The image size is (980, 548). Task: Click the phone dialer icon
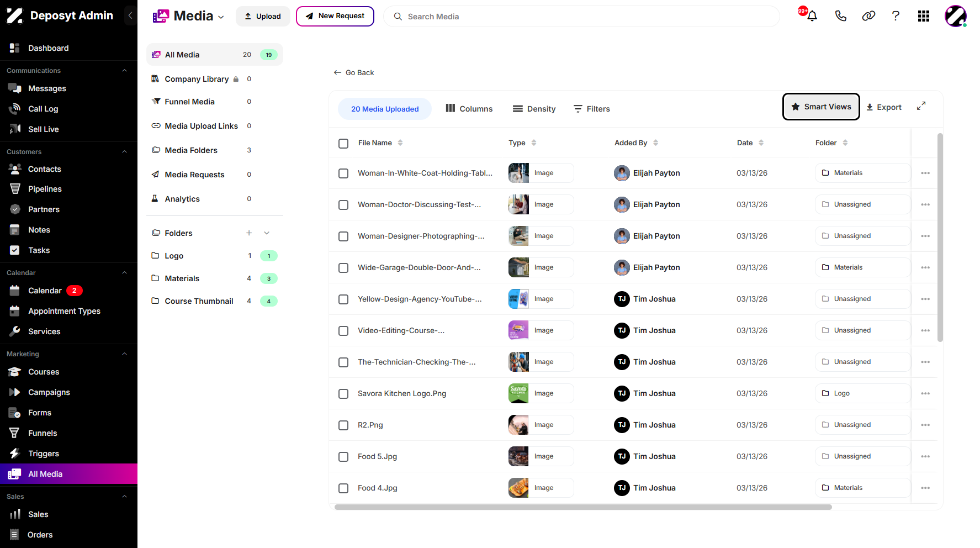tap(840, 16)
